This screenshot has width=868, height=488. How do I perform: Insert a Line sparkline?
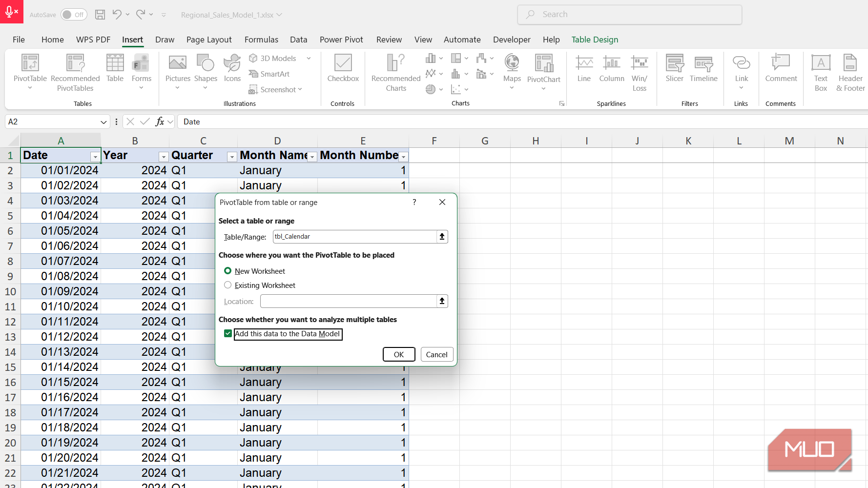click(x=584, y=68)
